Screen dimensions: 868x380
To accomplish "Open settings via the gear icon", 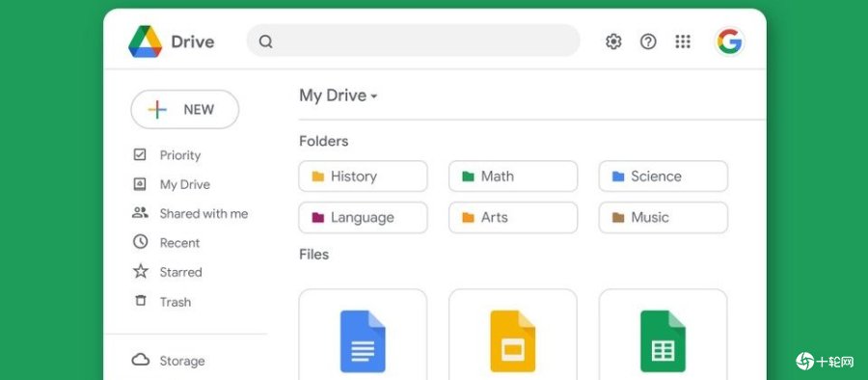I will (x=613, y=41).
